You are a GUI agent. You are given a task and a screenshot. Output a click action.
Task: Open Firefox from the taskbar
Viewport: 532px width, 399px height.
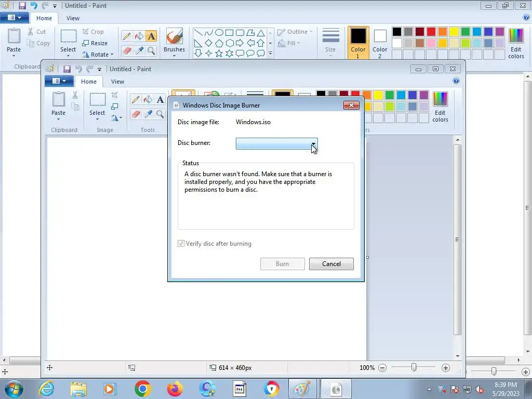[x=175, y=389]
